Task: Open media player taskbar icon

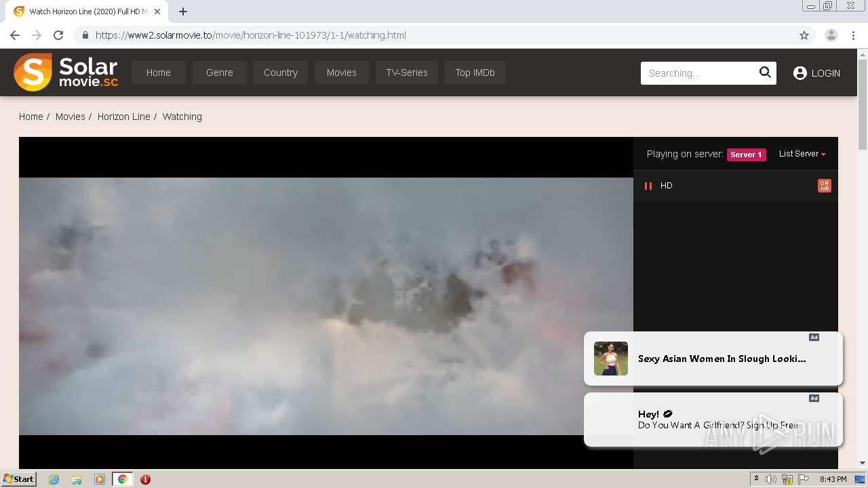Action: pos(100,479)
